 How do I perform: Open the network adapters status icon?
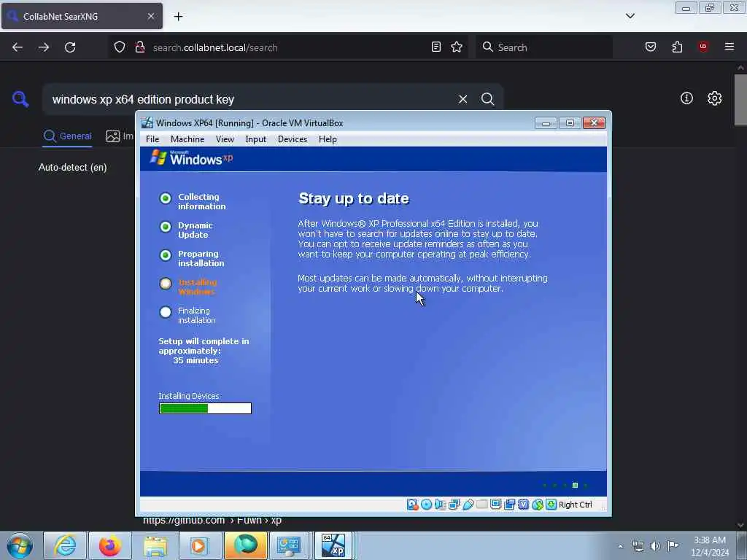(x=454, y=505)
